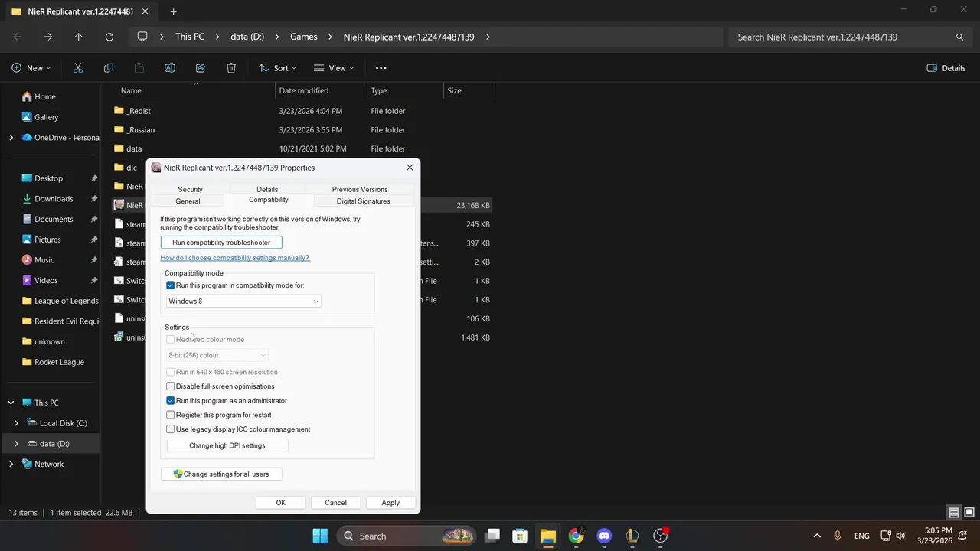980x551 pixels.
Task: Uncheck Run this program as an administrator
Action: click(x=171, y=401)
